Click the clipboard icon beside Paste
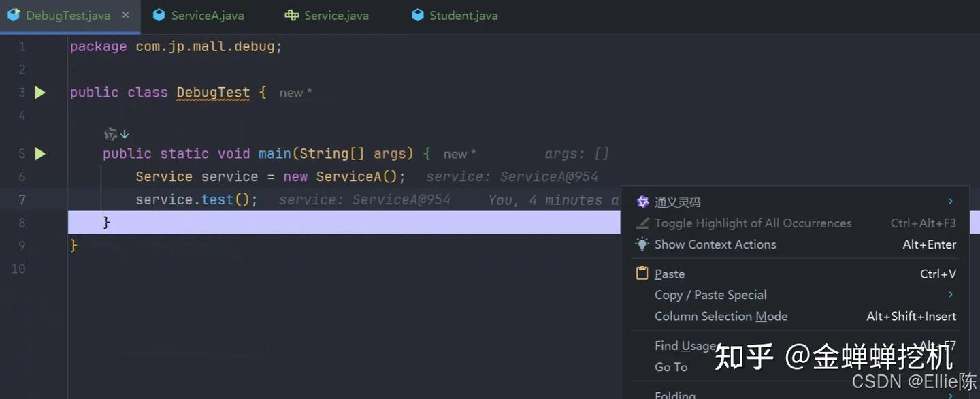Screen dimensions: 980x399 pos(642,272)
